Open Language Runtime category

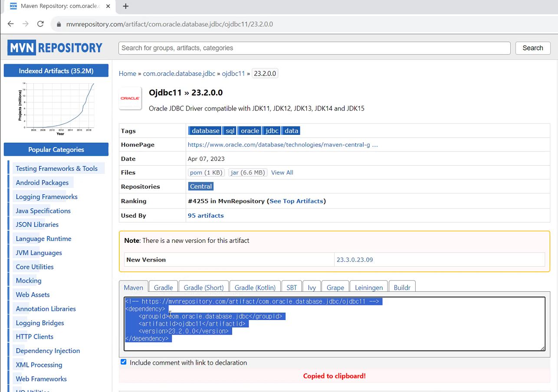[44, 238]
